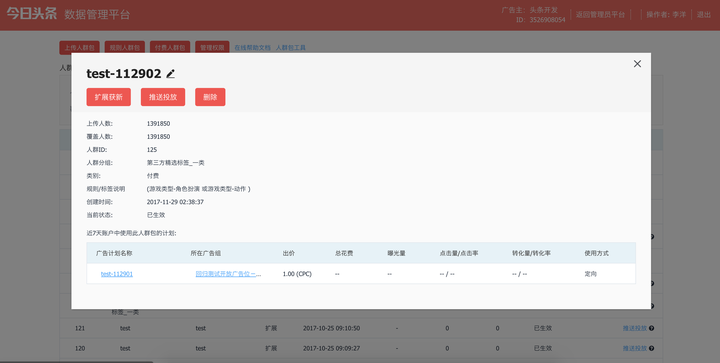Click the timestamp 2017-10-25 09:10:50
720x363 pixels.
click(332, 328)
